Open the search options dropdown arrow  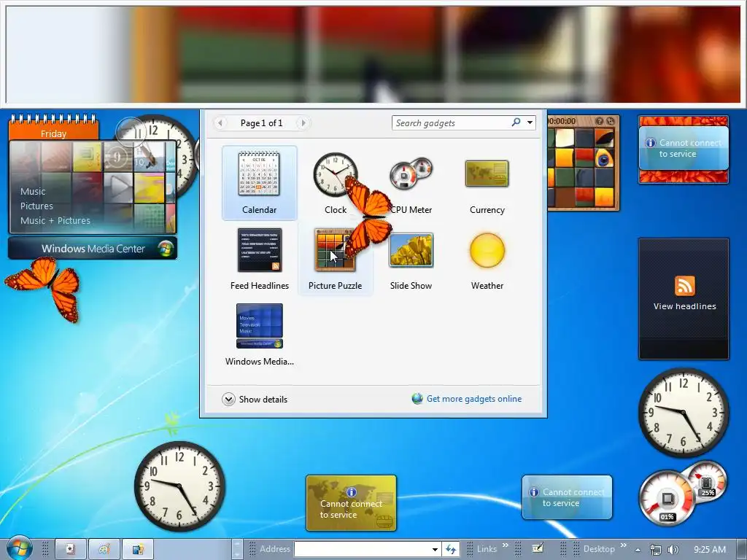coord(530,122)
